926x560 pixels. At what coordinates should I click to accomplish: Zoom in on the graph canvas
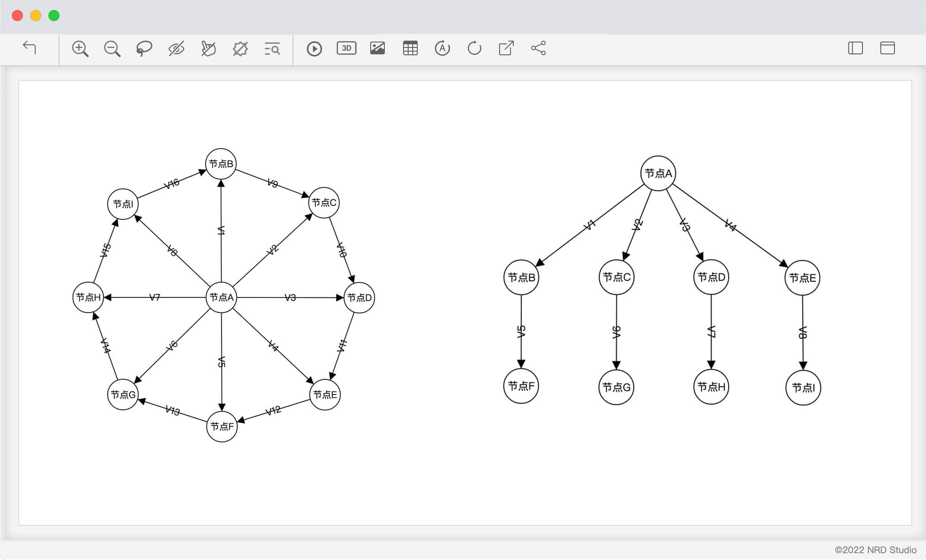coord(80,48)
